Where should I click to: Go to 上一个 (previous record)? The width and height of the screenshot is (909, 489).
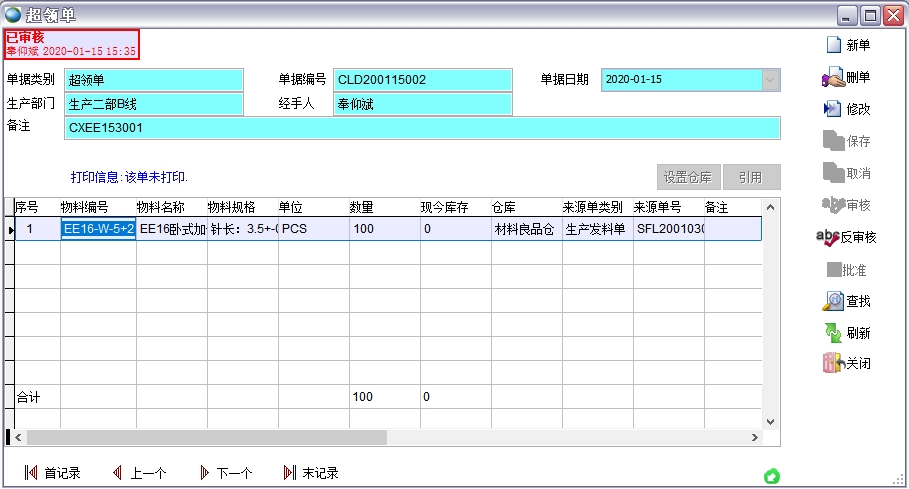(117, 473)
